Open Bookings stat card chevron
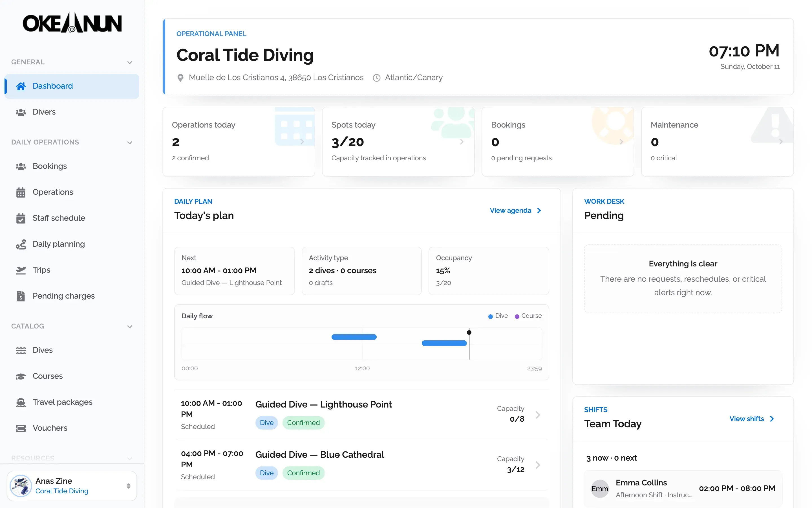 click(621, 142)
